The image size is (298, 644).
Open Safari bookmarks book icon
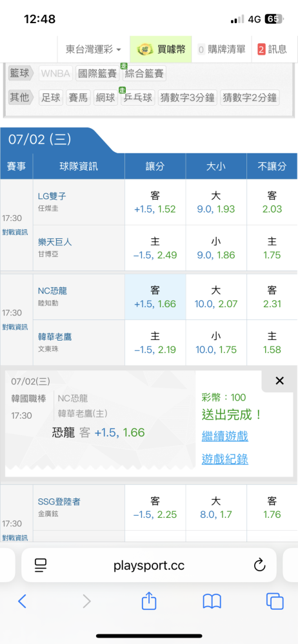pyautogui.click(x=212, y=601)
